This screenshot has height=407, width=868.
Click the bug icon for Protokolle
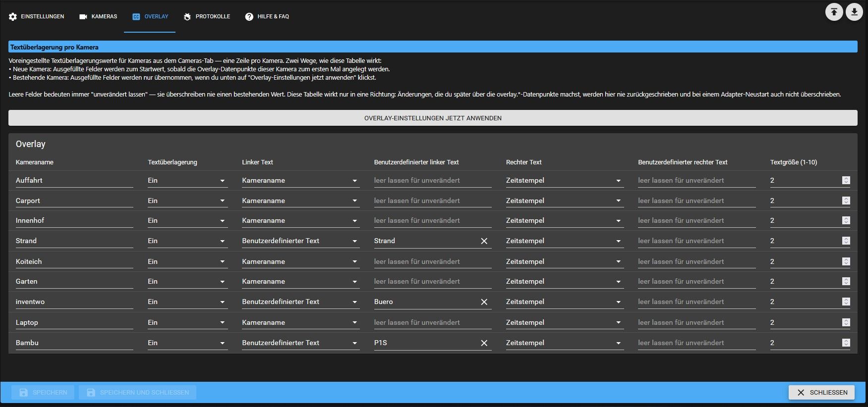187,17
